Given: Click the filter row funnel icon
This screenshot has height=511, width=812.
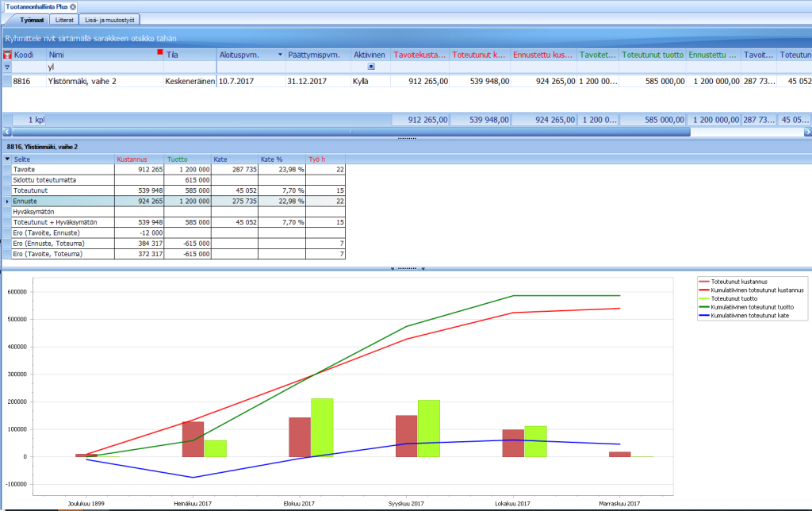Looking at the screenshot, I should coord(6,67).
